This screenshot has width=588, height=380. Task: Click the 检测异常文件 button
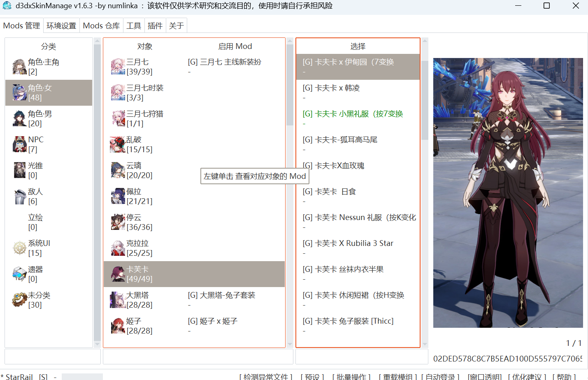point(266,377)
